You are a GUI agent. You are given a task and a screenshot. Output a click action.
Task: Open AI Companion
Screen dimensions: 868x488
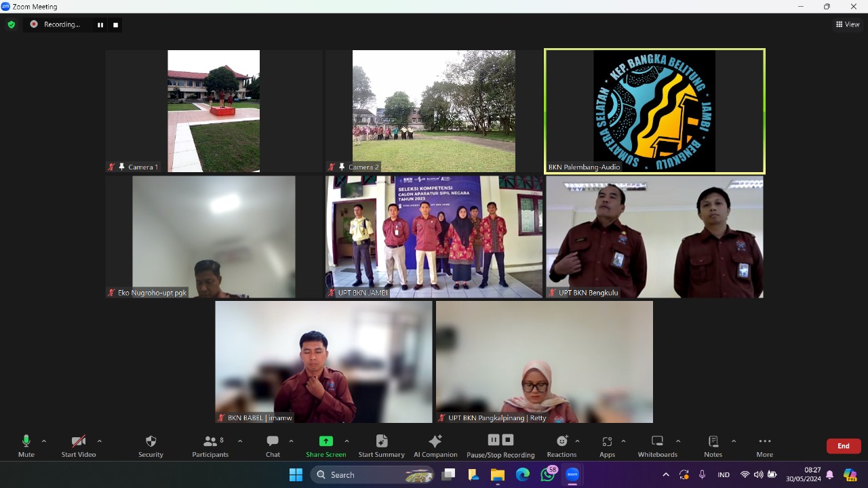435,445
